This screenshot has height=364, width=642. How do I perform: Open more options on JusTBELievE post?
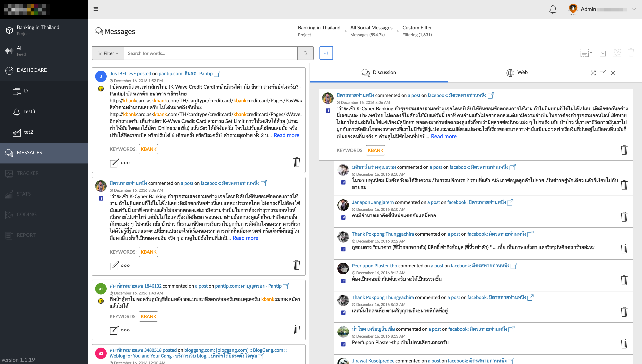tap(125, 163)
